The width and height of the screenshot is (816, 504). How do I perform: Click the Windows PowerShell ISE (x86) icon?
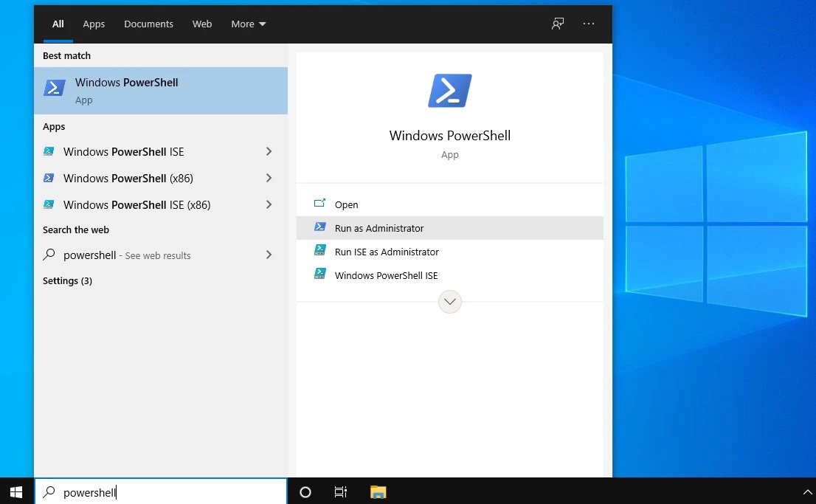click(49, 204)
